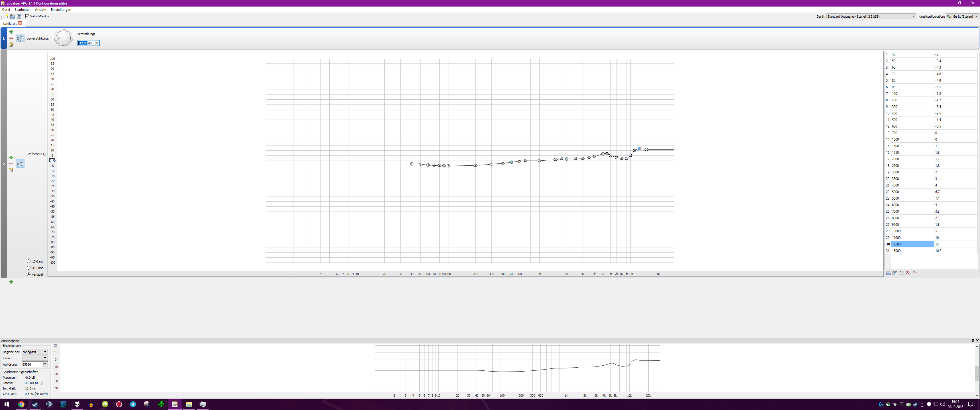Expand the Kanal dropdown in analysis panel
Viewport: 980px width, 410px height.
click(34, 358)
